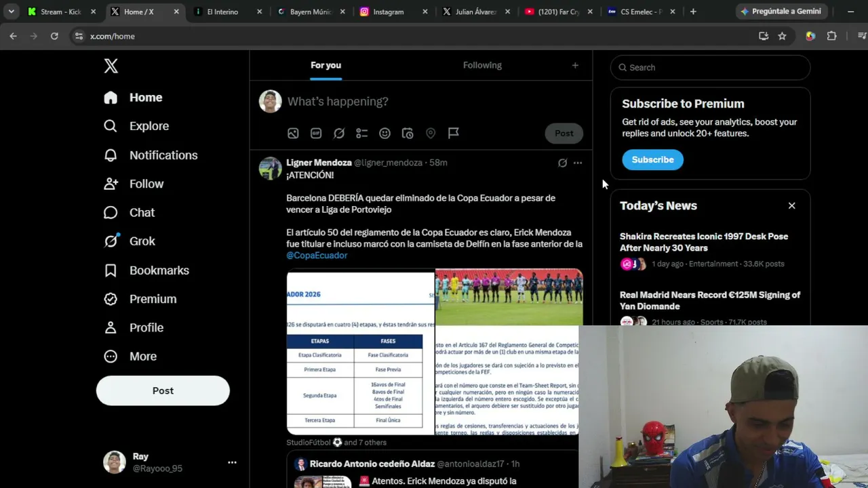Open the Copa Ecuador stages table image
868x488 pixels.
[360, 352]
